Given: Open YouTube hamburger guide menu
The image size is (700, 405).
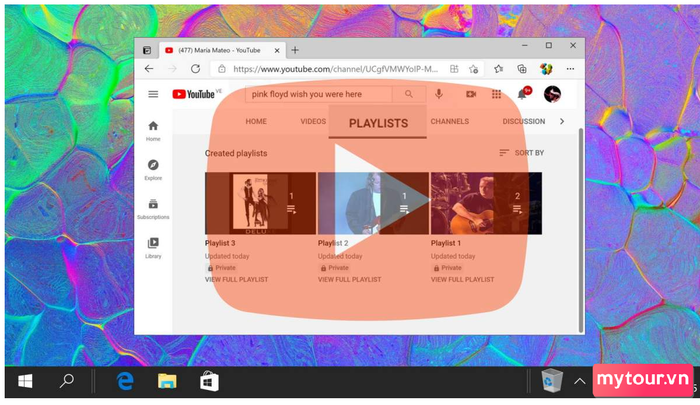Looking at the screenshot, I should pos(153,94).
